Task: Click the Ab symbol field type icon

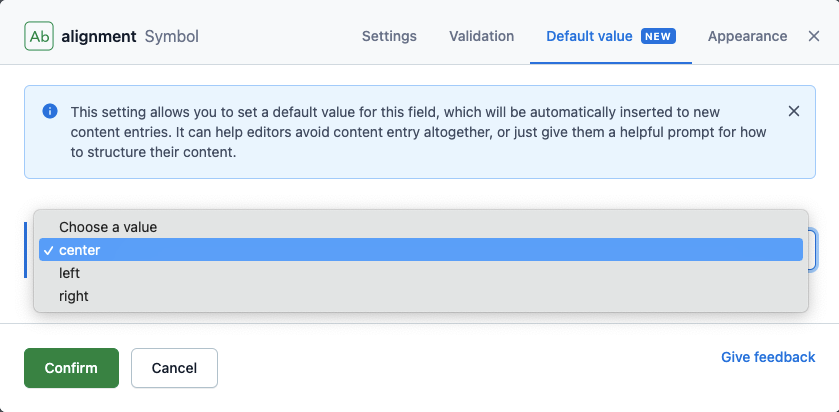Action: tap(39, 36)
